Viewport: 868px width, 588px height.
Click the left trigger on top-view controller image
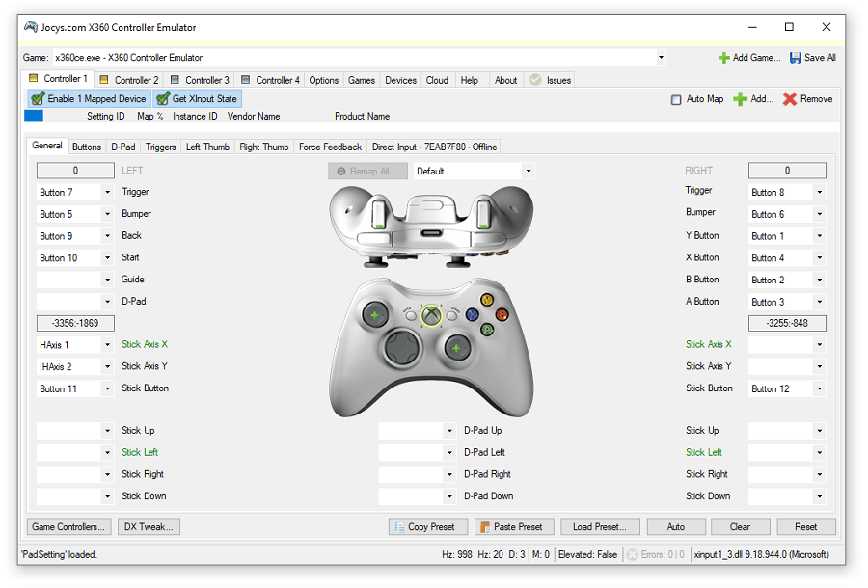[x=379, y=215]
